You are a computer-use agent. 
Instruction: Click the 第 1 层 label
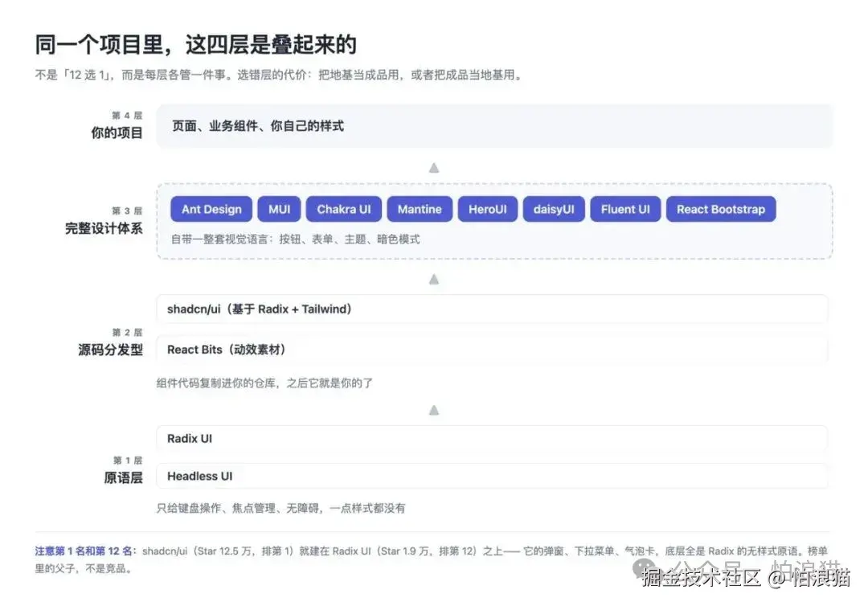[x=128, y=460]
